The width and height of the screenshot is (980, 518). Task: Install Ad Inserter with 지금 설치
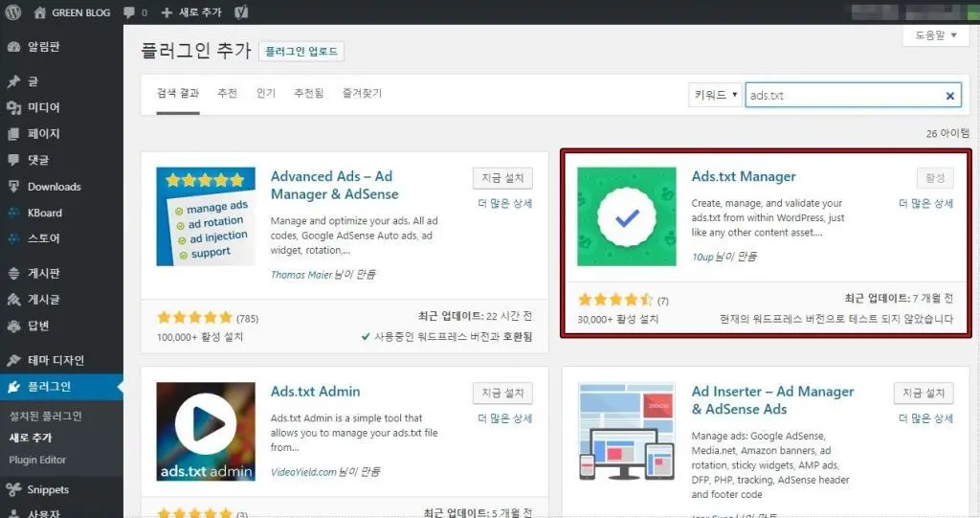924,394
